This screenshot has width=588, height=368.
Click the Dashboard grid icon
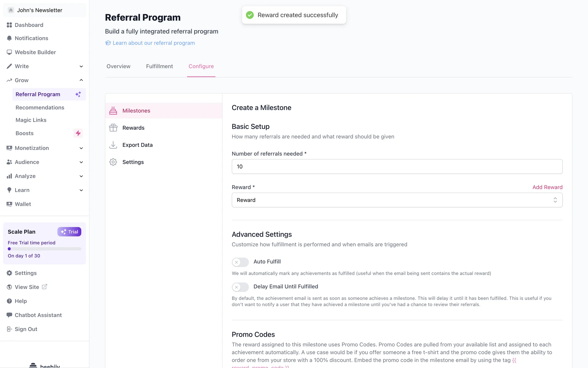click(x=9, y=25)
